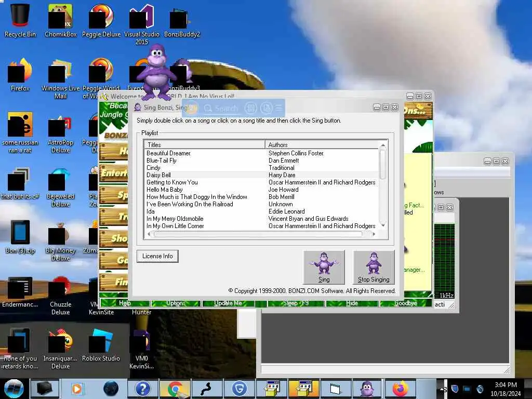This screenshot has height=399, width=532.
Task: Open the Bon (3).zip desktop file
Action: [20, 237]
